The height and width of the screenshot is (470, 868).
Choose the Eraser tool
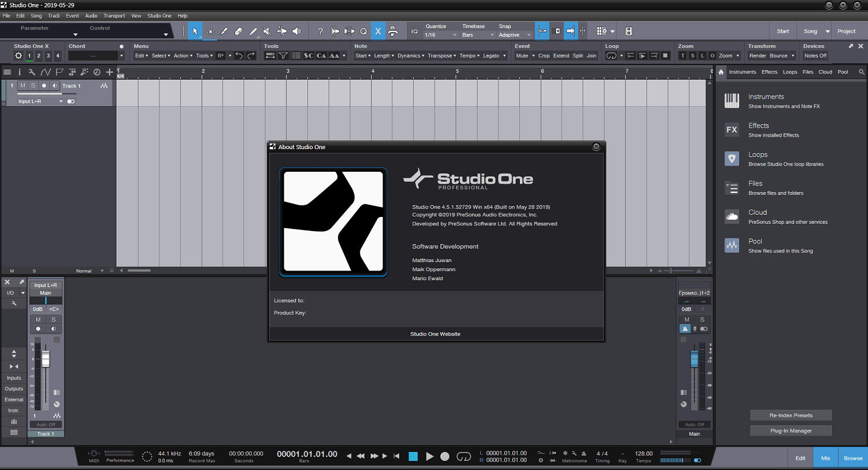(238, 32)
